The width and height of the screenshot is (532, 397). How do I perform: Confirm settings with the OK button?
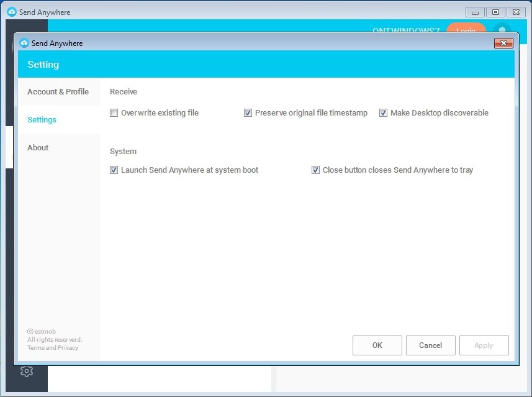(377, 345)
